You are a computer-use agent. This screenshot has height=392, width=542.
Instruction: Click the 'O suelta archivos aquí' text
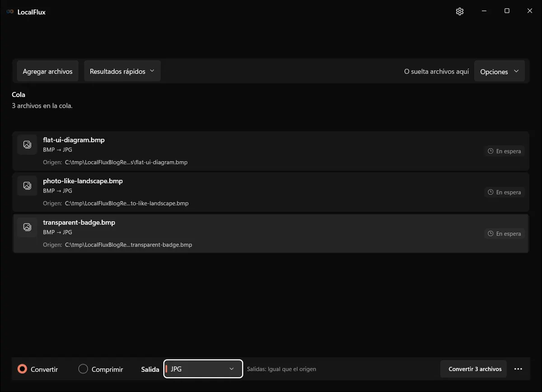pyautogui.click(x=437, y=72)
